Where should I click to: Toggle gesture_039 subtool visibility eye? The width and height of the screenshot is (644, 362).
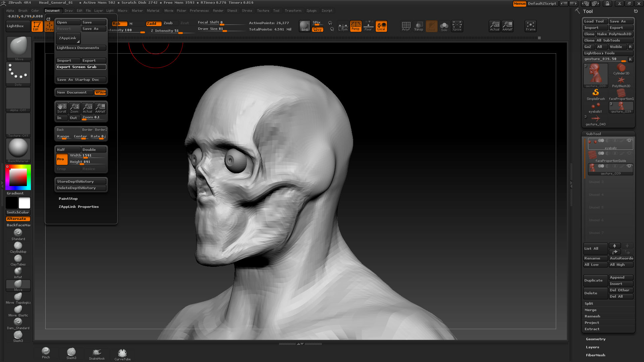(x=629, y=166)
